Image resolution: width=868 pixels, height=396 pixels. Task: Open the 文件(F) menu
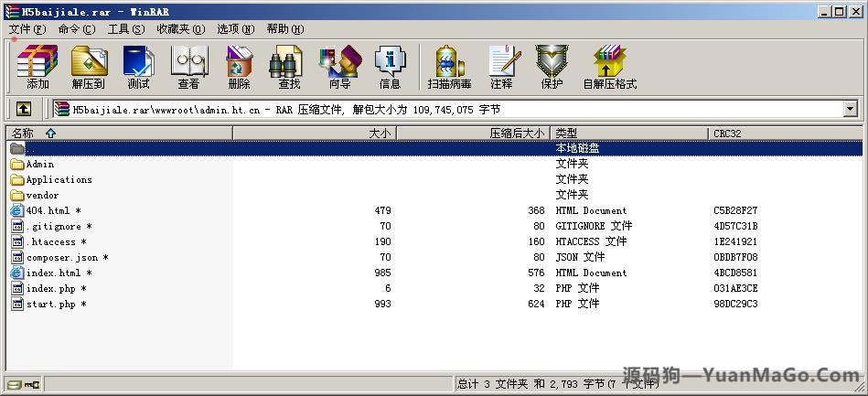(x=27, y=29)
